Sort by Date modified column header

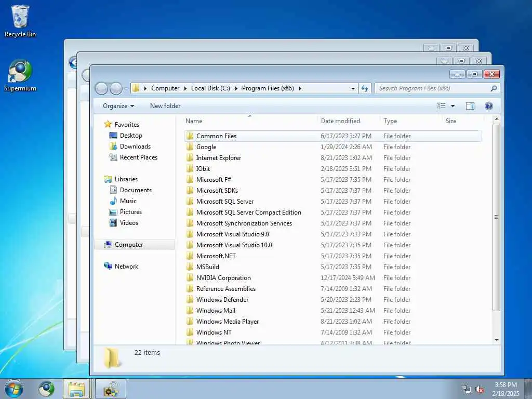340,121
